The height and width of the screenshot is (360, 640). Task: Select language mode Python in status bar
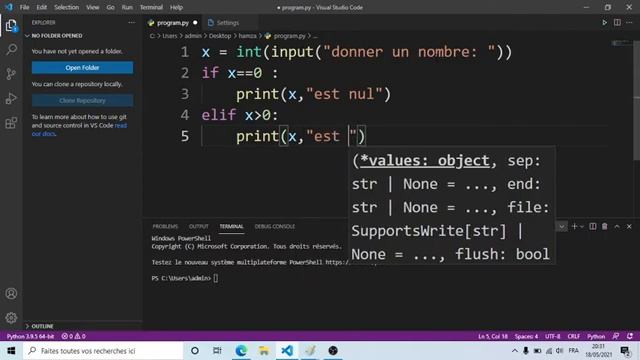(x=596, y=336)
